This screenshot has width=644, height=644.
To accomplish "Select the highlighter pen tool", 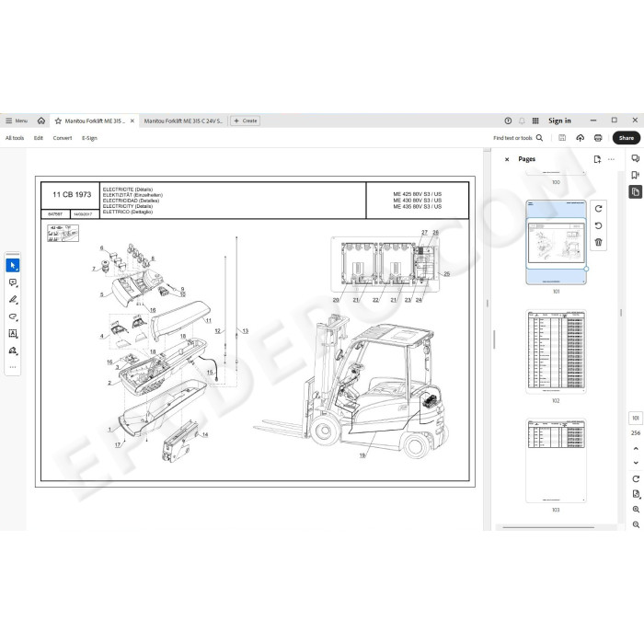I will (x=13, y=299).
